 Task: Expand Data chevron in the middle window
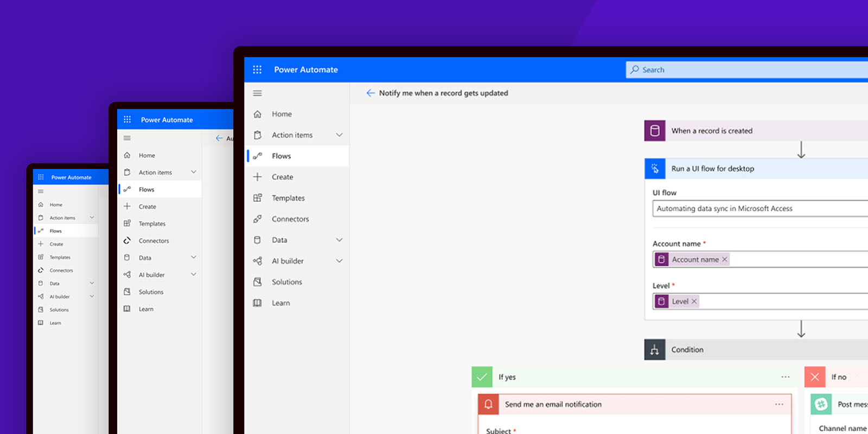click(x=194, y=258)
